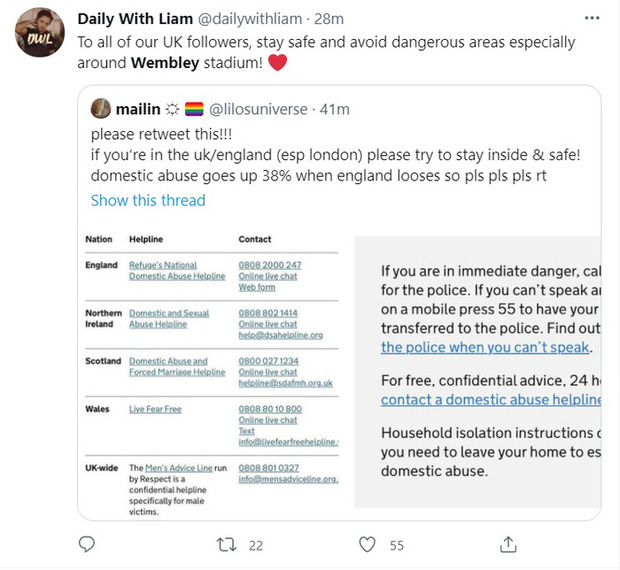Click the reply speech bubble icon

87,545
